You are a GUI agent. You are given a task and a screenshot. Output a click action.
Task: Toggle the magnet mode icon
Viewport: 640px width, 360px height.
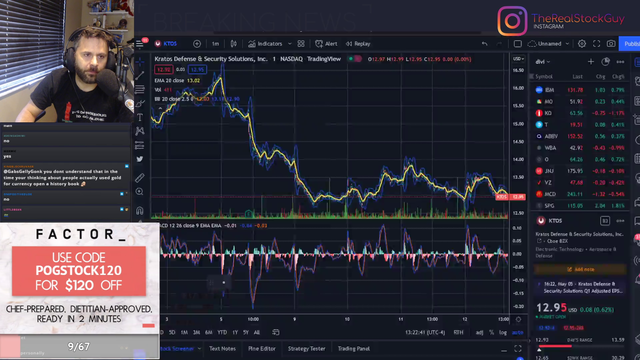point(140,210)
